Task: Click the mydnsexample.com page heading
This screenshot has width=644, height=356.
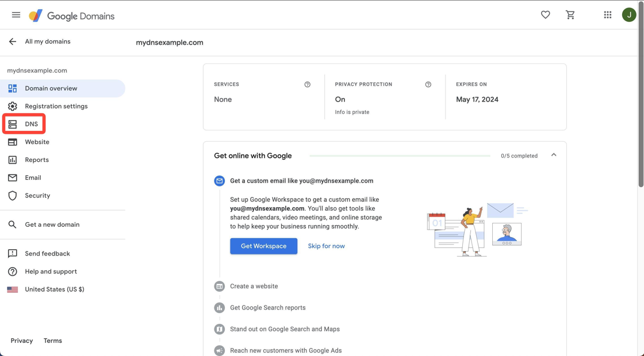Action: point(170,42)
